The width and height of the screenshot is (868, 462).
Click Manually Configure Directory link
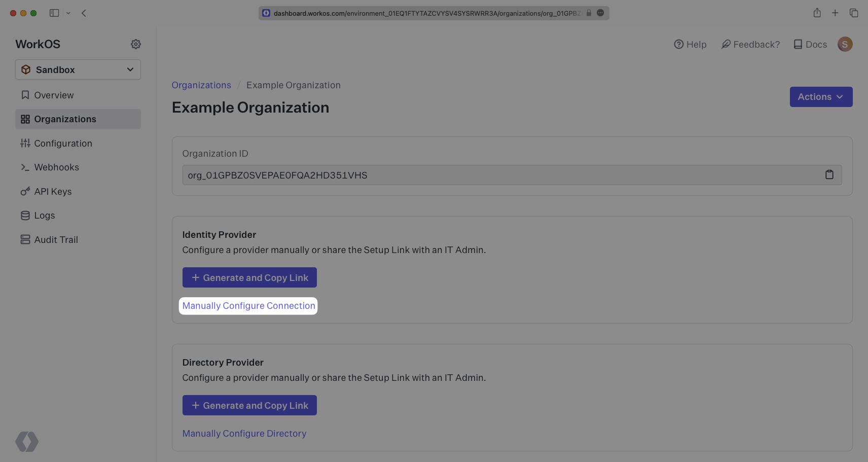[x=244, y=434]
